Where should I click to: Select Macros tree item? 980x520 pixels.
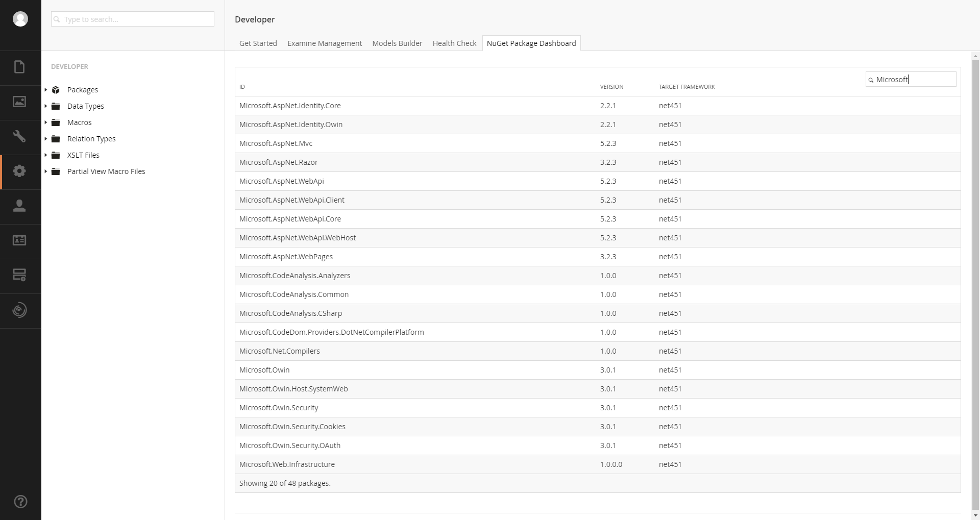pos(80,122)
